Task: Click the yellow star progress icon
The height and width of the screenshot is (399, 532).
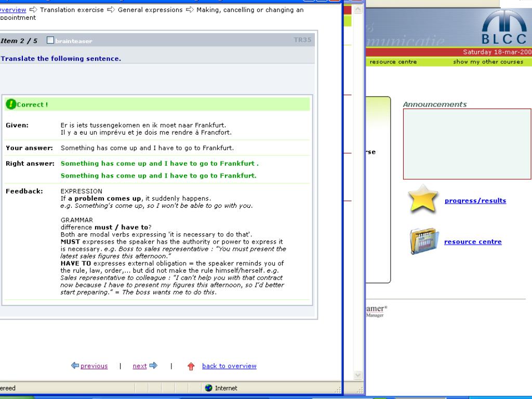Action: click(x=423, y=199)
